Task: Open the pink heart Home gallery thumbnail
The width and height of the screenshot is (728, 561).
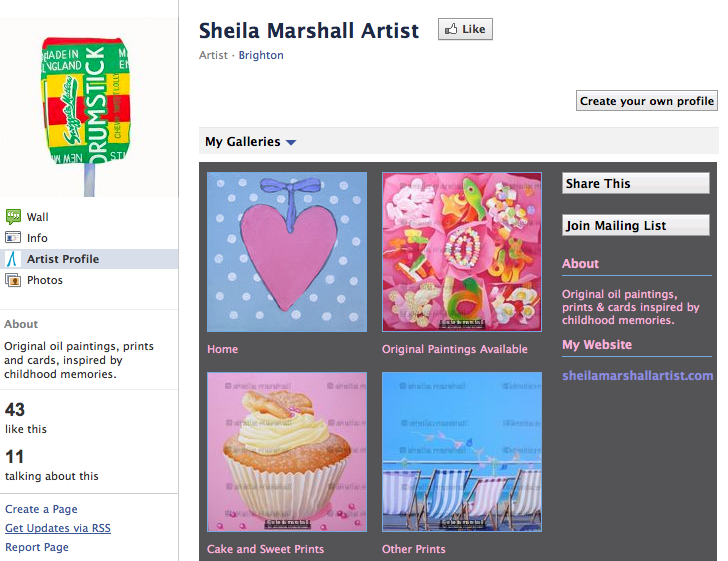Action: pos(287,252)
